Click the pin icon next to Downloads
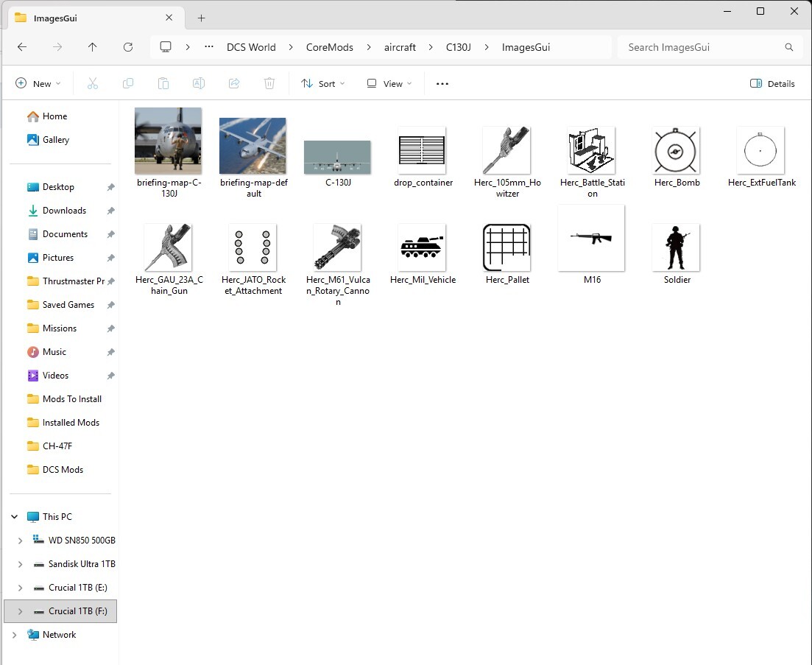The image size is (812, 665). point(110,211)
